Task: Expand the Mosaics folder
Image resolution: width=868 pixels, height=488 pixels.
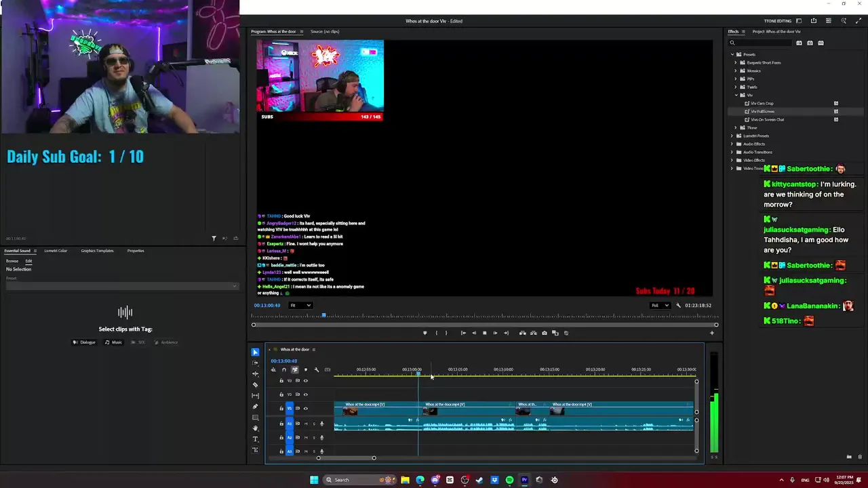Action: [736, 70]
